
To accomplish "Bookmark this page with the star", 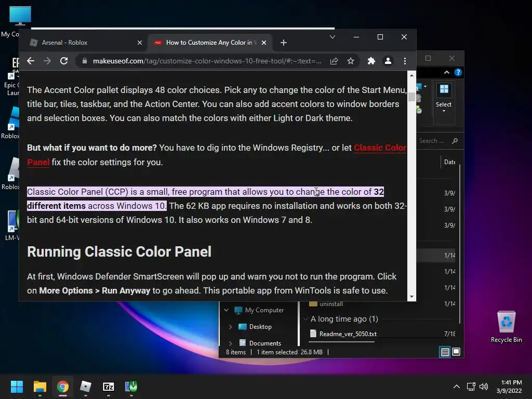I will [x=351, y=61].
